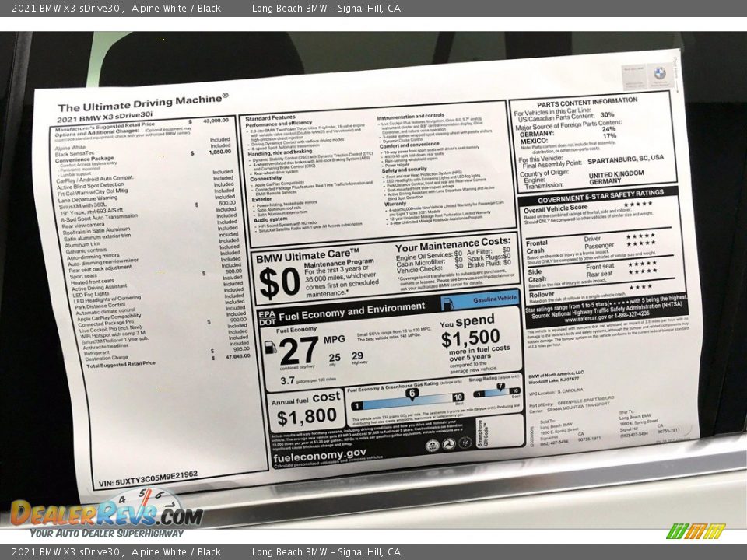Click the '$1,500' fuel cost figure
Screen dimensions: 747x560
(470, 339)
